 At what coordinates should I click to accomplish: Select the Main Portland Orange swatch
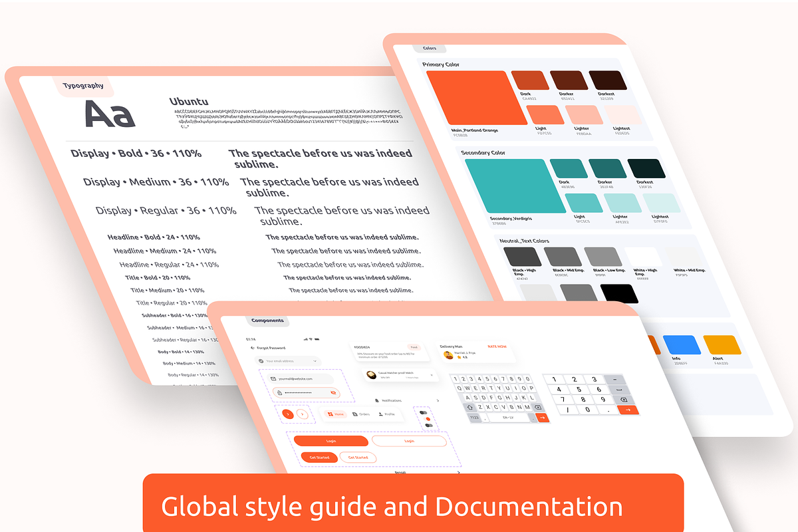click(x=476, y=97)
